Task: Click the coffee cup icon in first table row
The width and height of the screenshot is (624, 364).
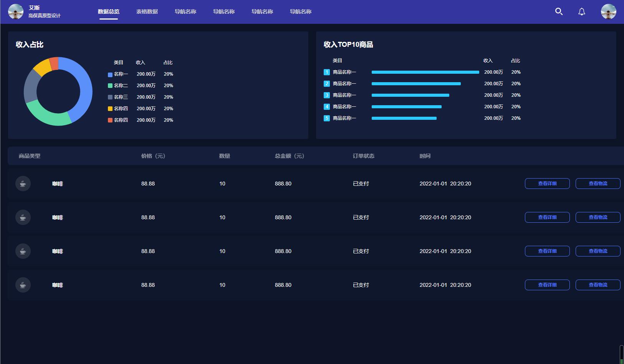Action: coord(23,184)
